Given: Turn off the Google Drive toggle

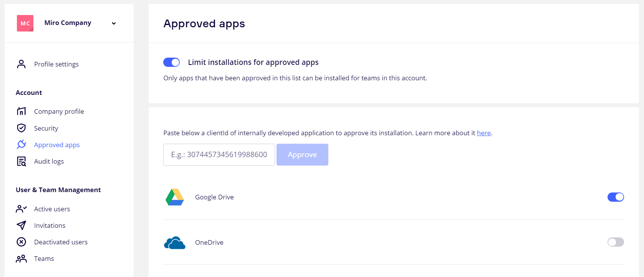Looking at the screenshot, I should 615,197.
